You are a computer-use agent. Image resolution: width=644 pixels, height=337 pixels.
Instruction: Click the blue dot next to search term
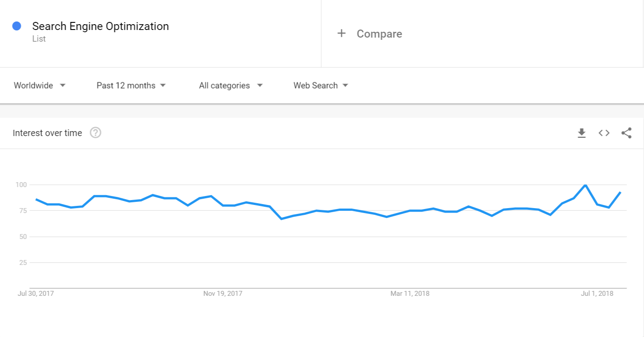point(17,26)
